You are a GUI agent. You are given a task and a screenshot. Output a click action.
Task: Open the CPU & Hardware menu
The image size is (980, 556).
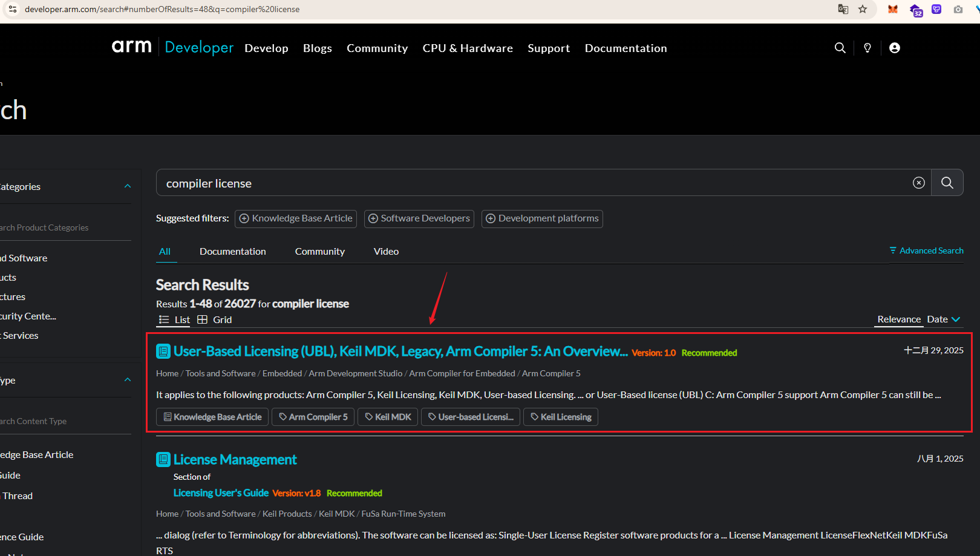pyautogui.click(x=467, y=48)
